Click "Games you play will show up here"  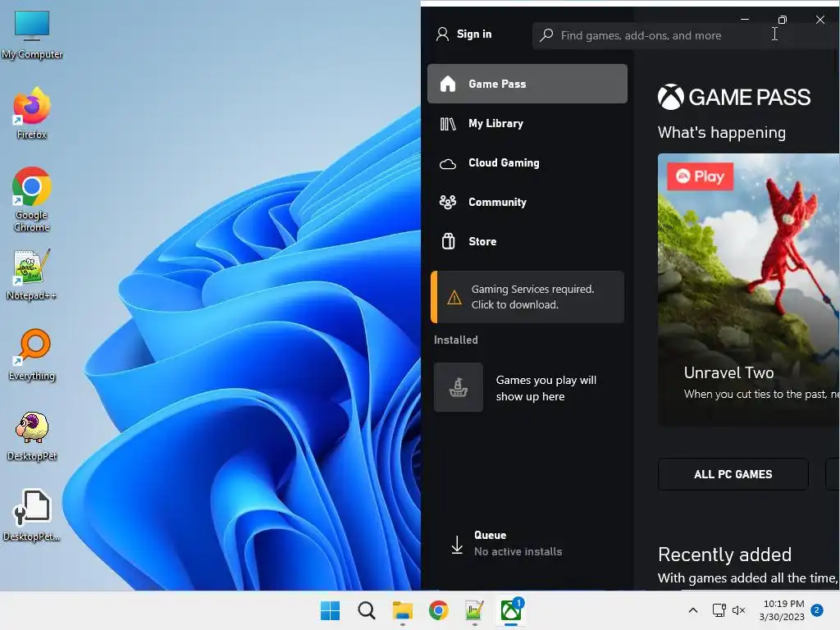546,388
